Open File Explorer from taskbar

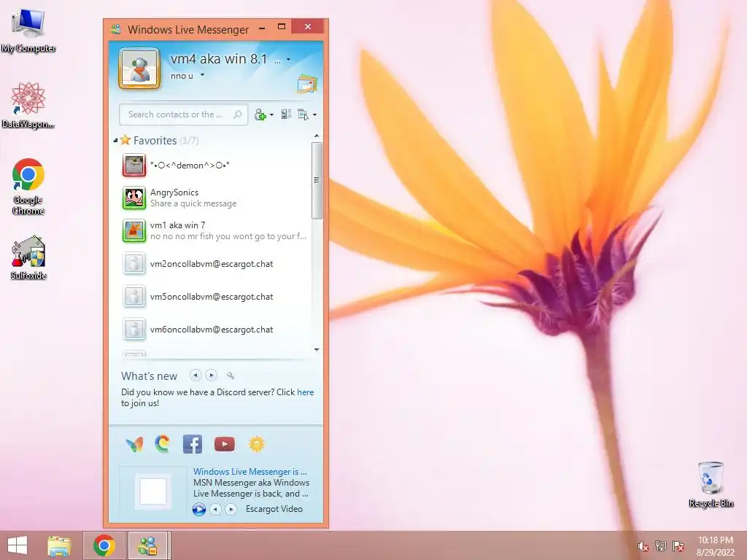(x=59, y=545)
